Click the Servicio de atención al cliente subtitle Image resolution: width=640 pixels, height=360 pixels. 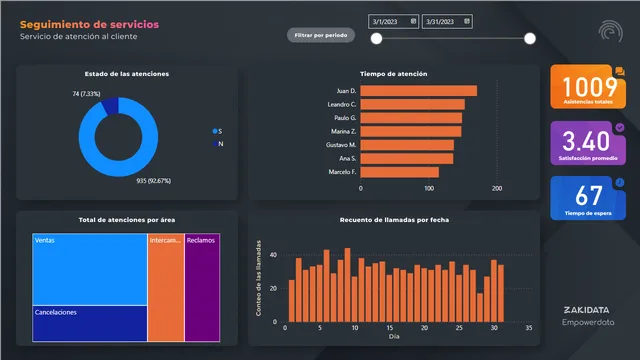coord(78,36)
